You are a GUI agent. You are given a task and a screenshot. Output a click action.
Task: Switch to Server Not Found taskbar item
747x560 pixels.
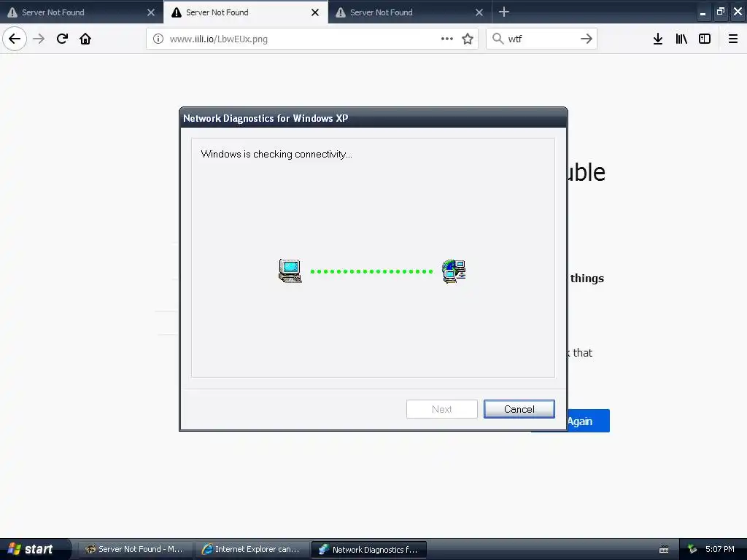[135, 549]
